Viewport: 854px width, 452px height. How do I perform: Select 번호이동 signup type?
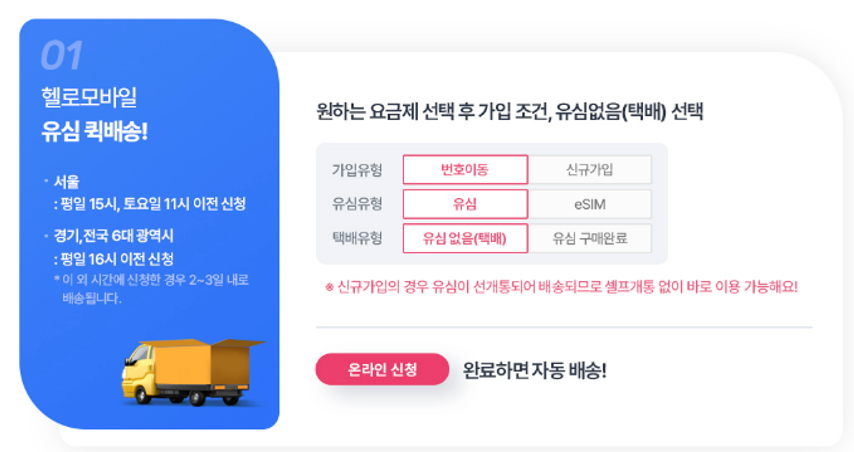pos(465,169)
